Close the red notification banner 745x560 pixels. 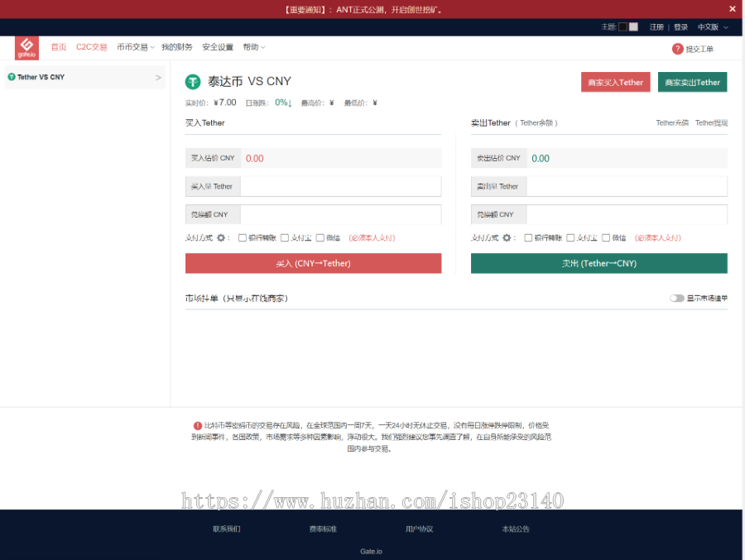[x=733, y=9]
